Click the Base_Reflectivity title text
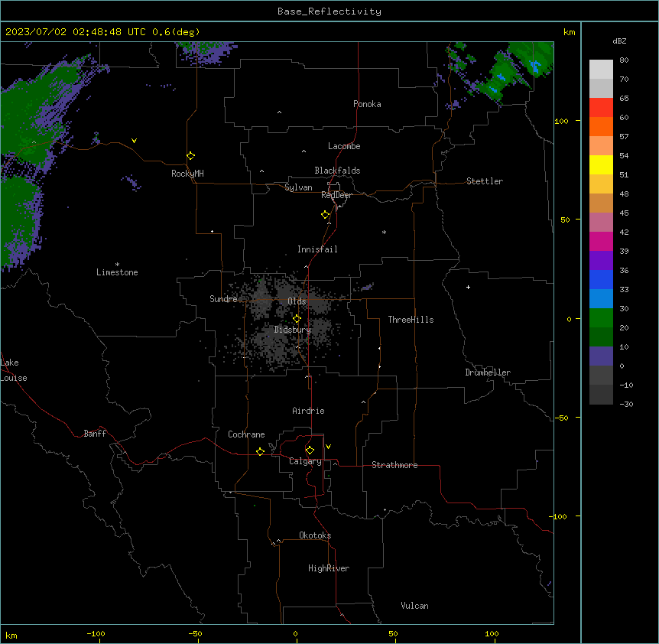Image resolution: width=659 pixels, height=644 pixels. point(329,11)
